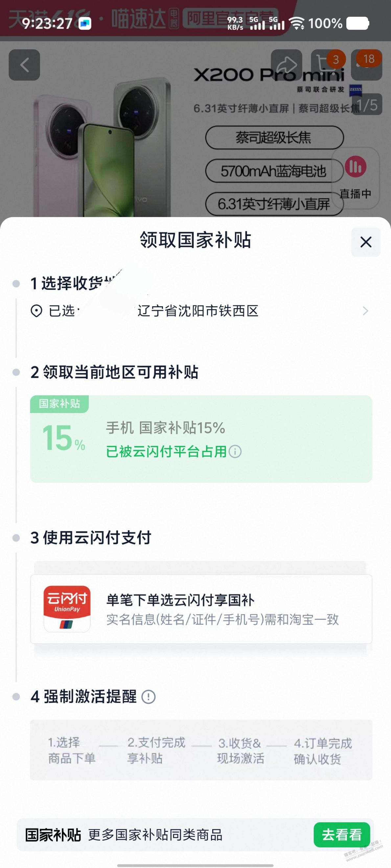Open the share arrow icon
The width and height of the screenshot is (391, 868).
287,65
